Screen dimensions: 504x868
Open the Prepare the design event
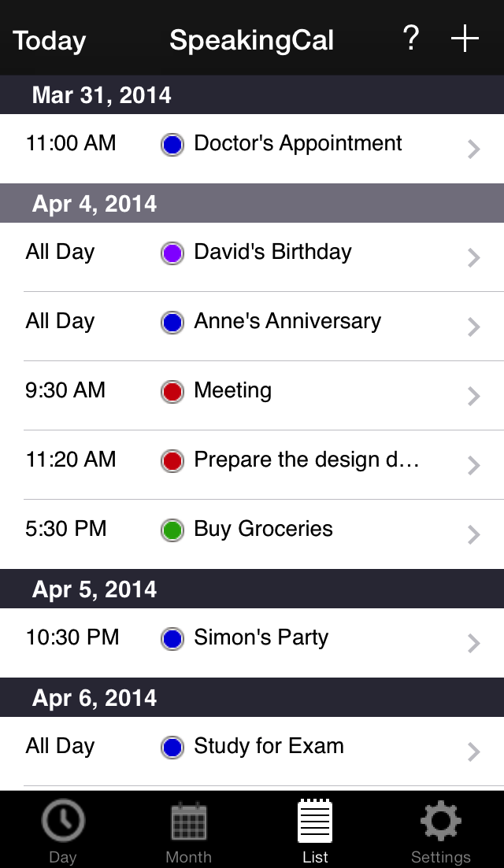click(x=306, y=460)
